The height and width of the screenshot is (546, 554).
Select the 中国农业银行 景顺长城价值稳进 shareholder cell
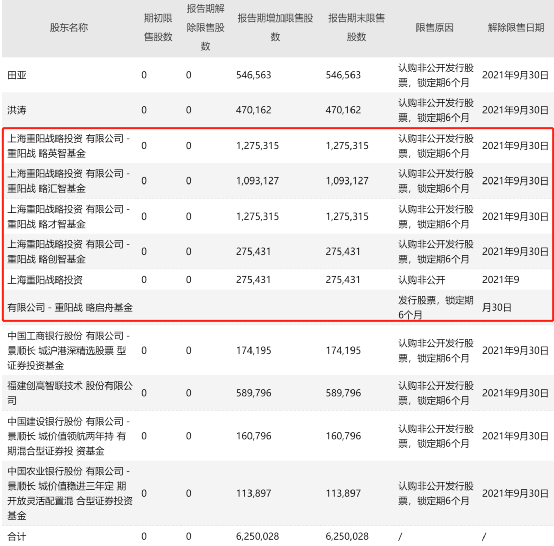pyautogui.click(x=70, y=493)
